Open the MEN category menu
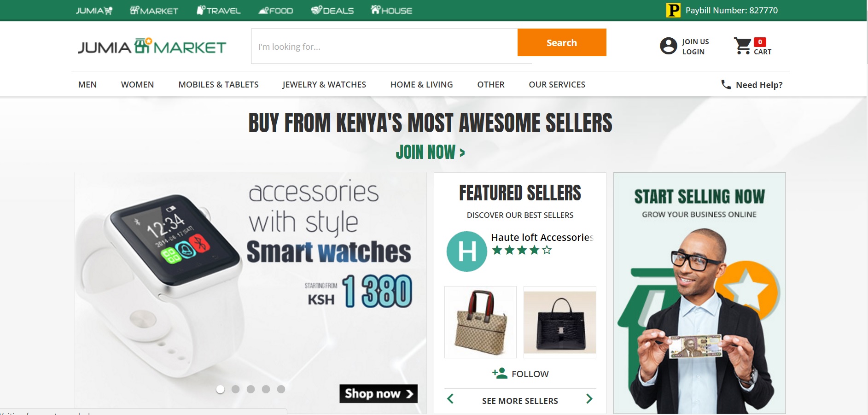Image resolution: width=868 pixels, height=415 pixels. click(x=87, y=84)
